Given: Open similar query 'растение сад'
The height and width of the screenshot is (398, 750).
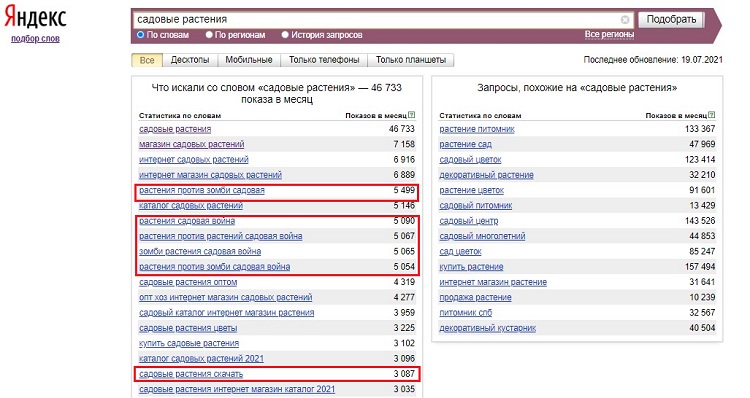Looking at the screenshot, I should 465,144.
